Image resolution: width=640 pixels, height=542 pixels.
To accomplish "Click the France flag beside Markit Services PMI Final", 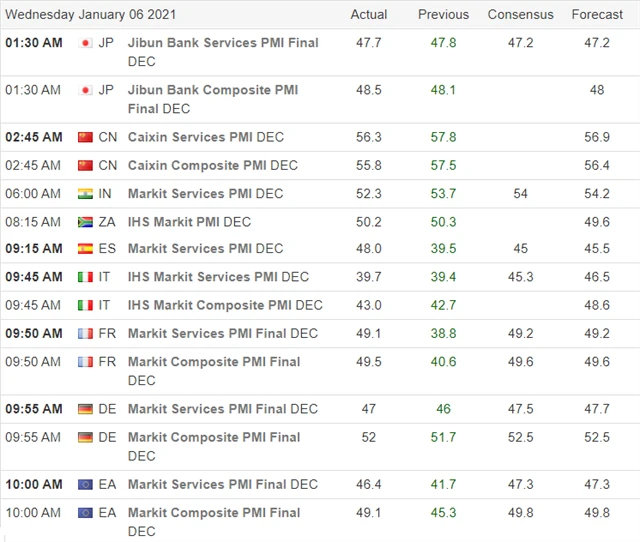I will [x=85, y=334].
